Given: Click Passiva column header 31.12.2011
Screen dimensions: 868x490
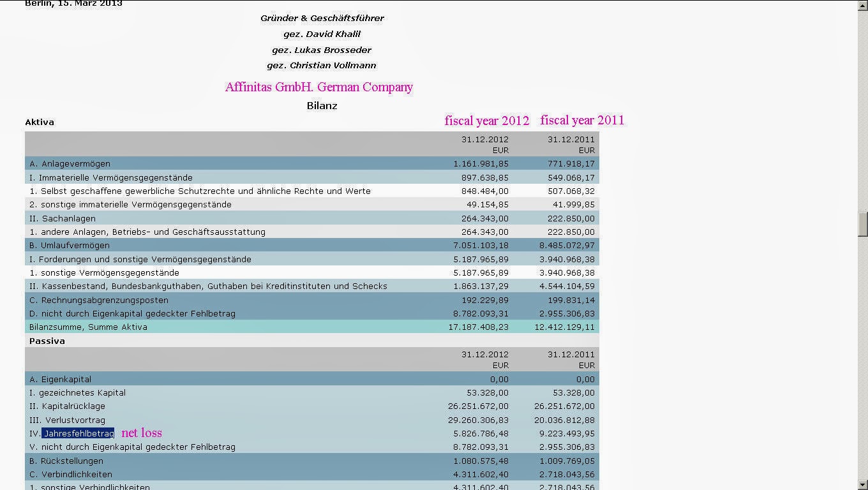Looking at the screenshot, I should click(x=571, y=354).
